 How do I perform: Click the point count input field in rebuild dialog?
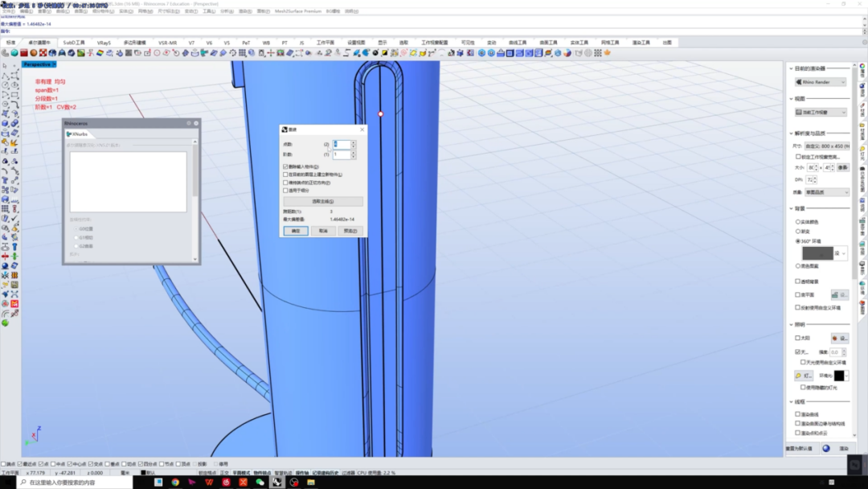342,144
